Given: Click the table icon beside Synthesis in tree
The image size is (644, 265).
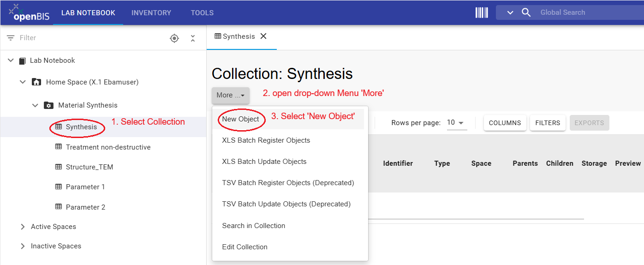Looking at the screenshot, I should click(59, 126).
